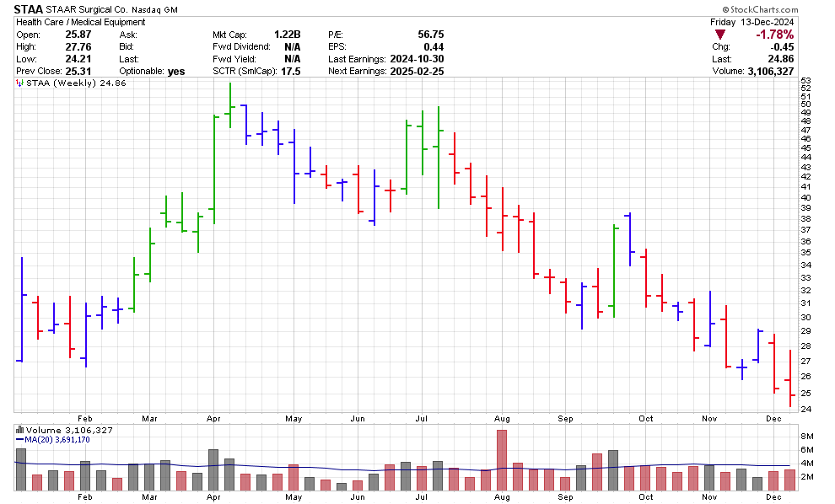Click the 53 price scale label
Screen dimensions: 835x504
[x=805, y=81]
